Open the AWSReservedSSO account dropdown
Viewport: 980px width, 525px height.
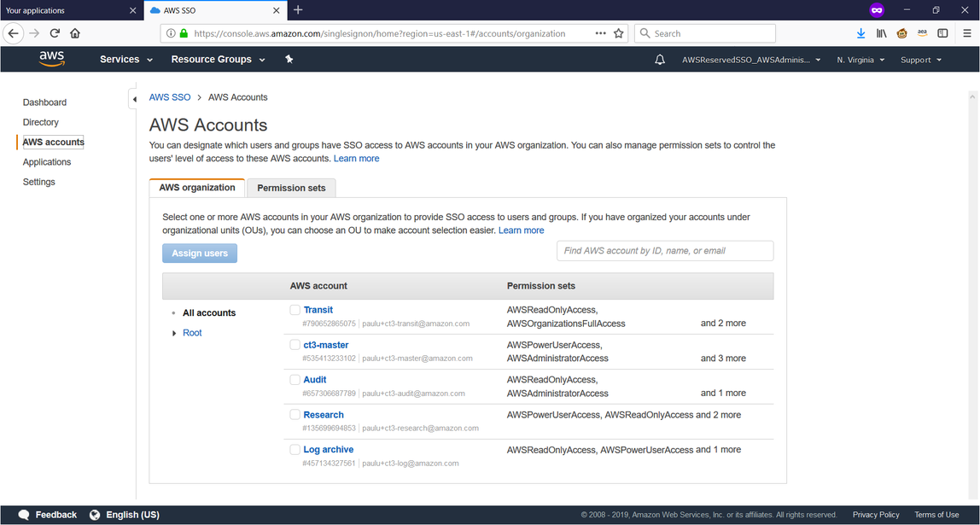pyautogui.click(x=751, y=60)
